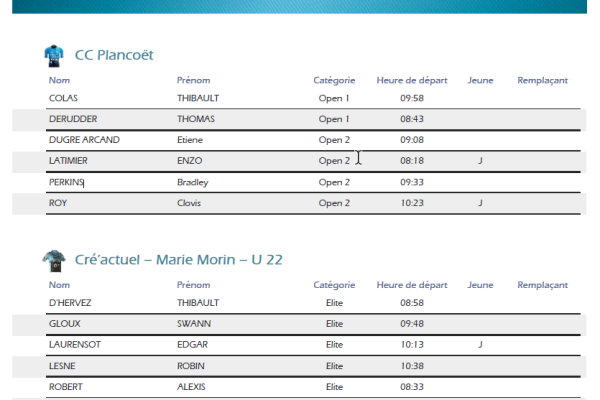This screenshot has height=400, width=600.
Task: Click THIBAULT in the D'HERVEZ row
Action: coord(198,303)
